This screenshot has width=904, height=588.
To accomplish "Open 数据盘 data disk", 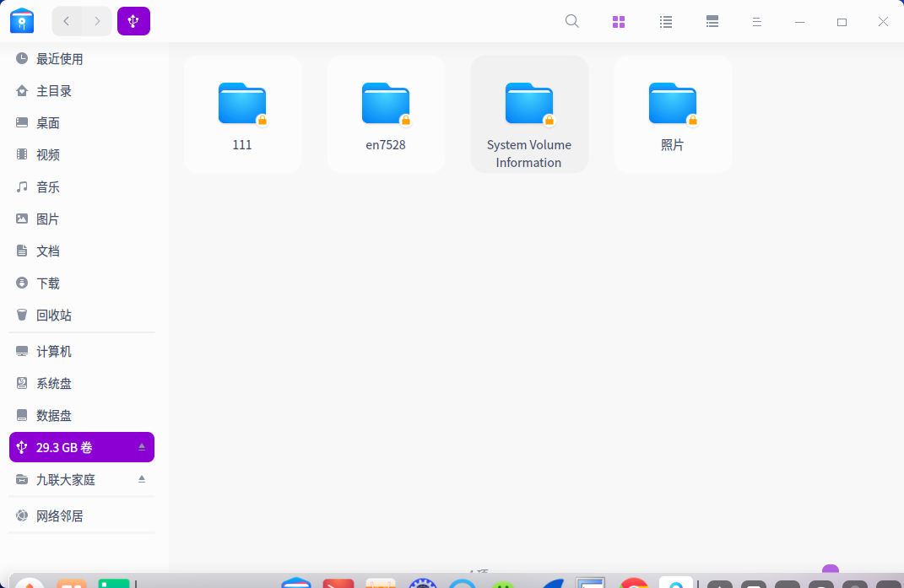I will (82, 415).
